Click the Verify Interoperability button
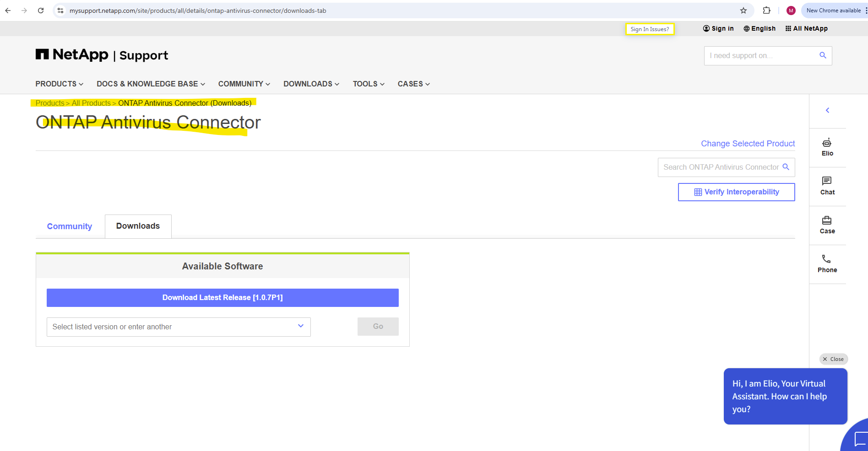 pos(736,192)
